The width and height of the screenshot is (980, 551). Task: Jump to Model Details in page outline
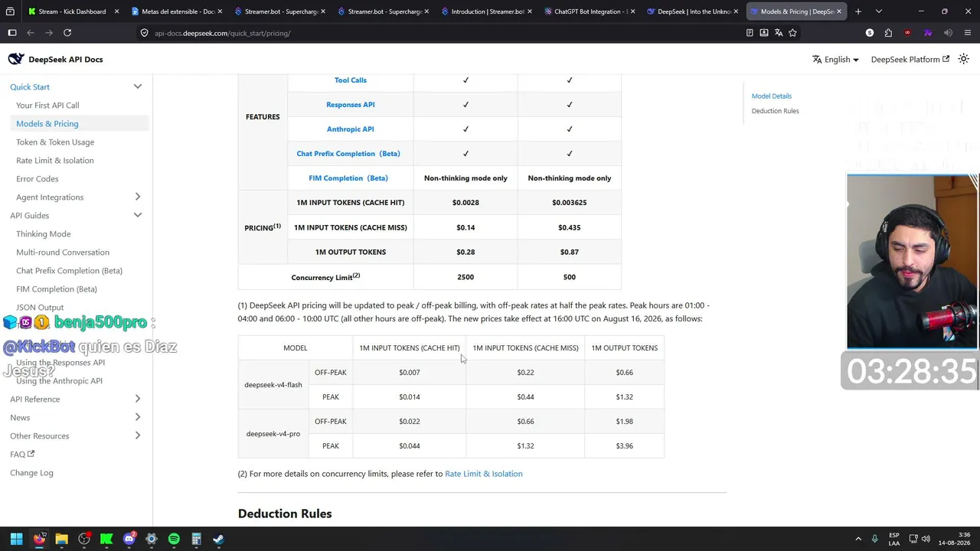[x=771, y=96]
